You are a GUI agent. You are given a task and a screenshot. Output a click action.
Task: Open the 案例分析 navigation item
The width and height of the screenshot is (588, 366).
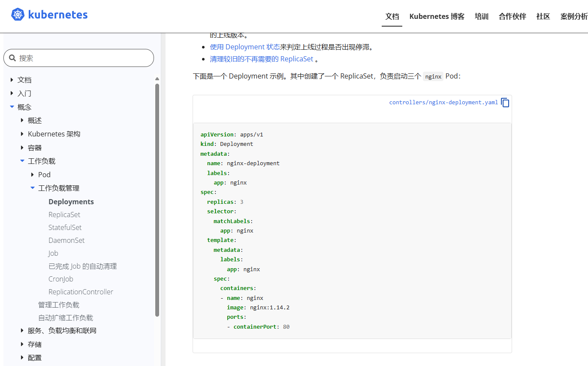point(574,16)
